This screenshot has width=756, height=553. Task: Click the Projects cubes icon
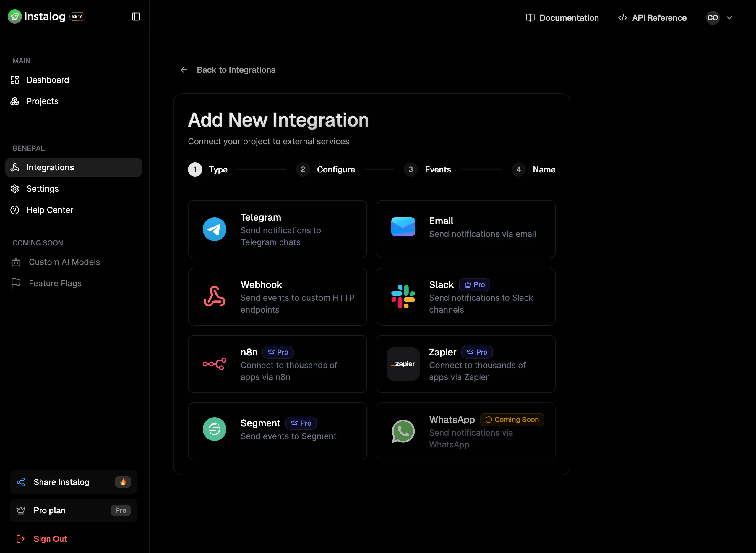[15, 101]
